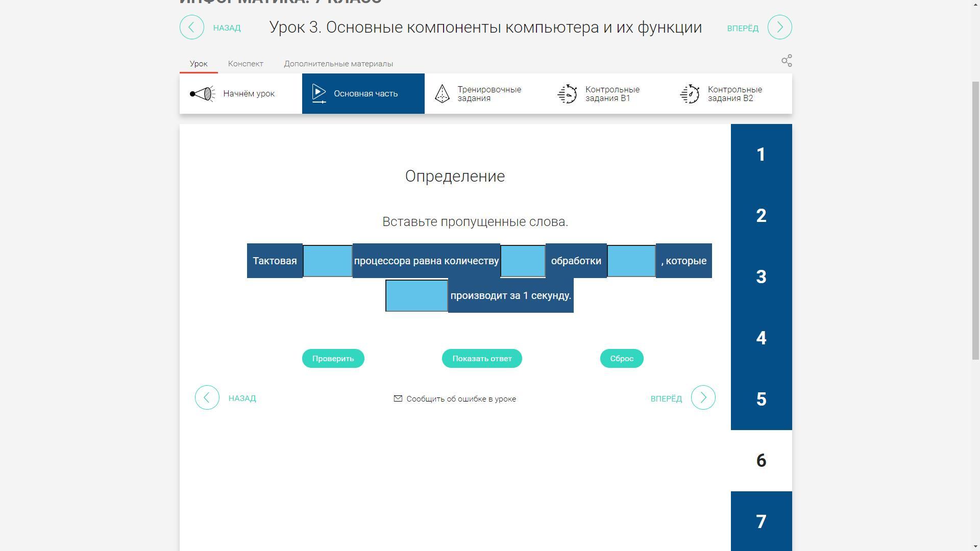Click envelope icon near report error
The image size is (980, 551).
(x=398, y=398)
